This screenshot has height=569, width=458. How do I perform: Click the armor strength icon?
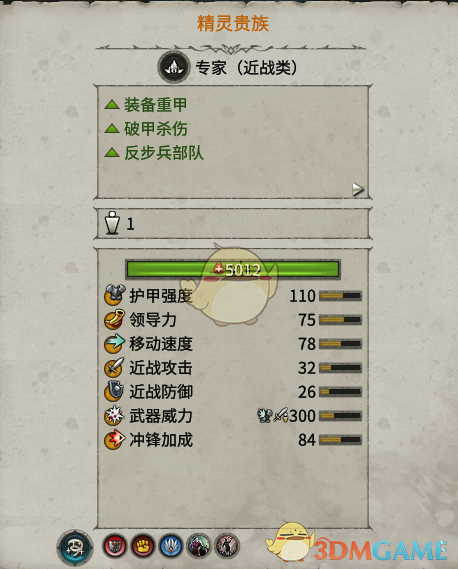coord(115,295)
